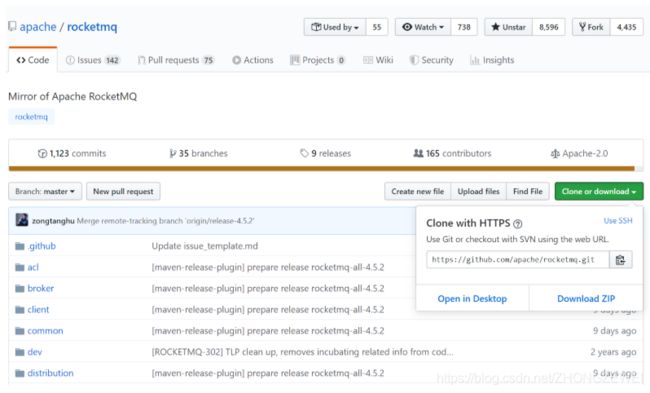The width and height of the screenshot is (650, 393).
Task: Open the common folder
Action: tap(45, 331)
